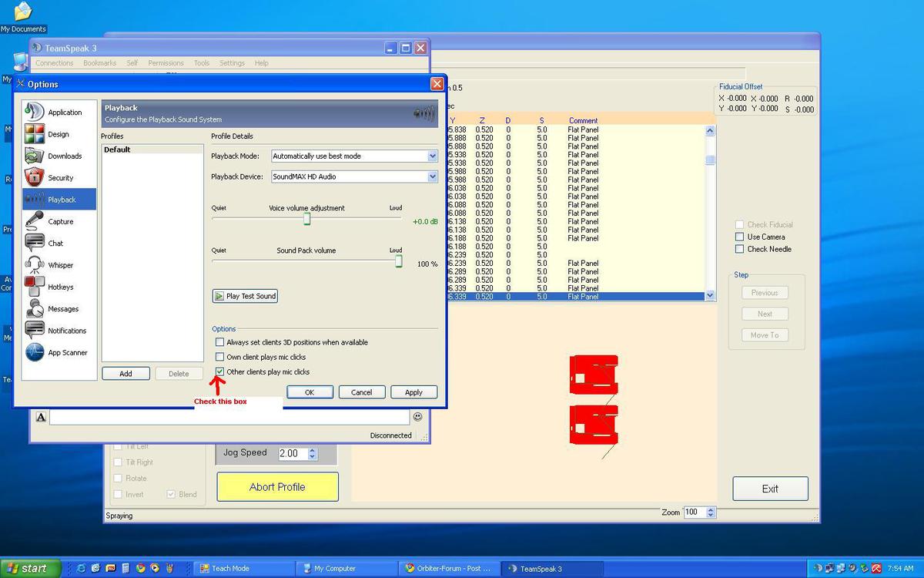Click the Play Test Sound button
Image resolution: width=924 pixels, height=578 pixels.
click(x=245, y=296)
